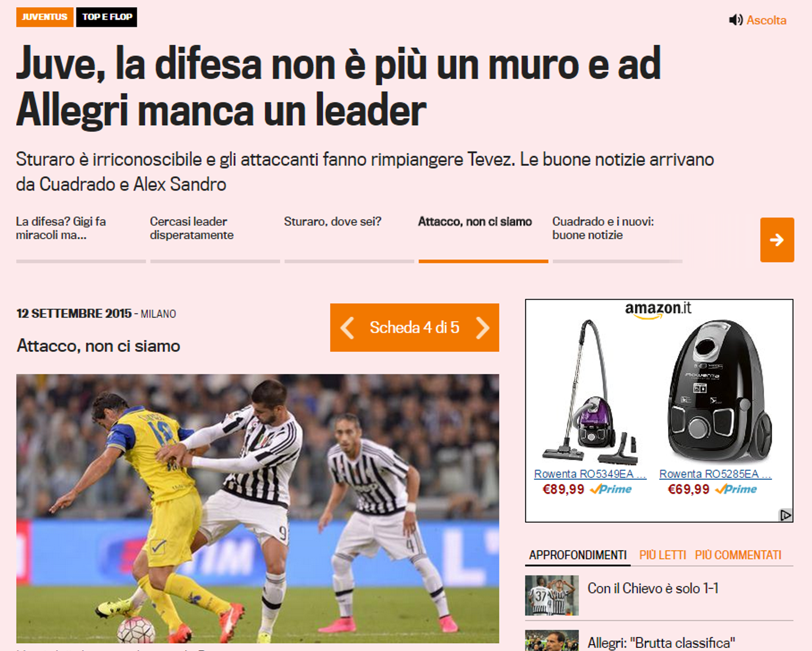Image resolution: width=812 pixels, height=651 pixels.
Task: Open the amazon.it logo in ad
Action: (x=658, y=309)
